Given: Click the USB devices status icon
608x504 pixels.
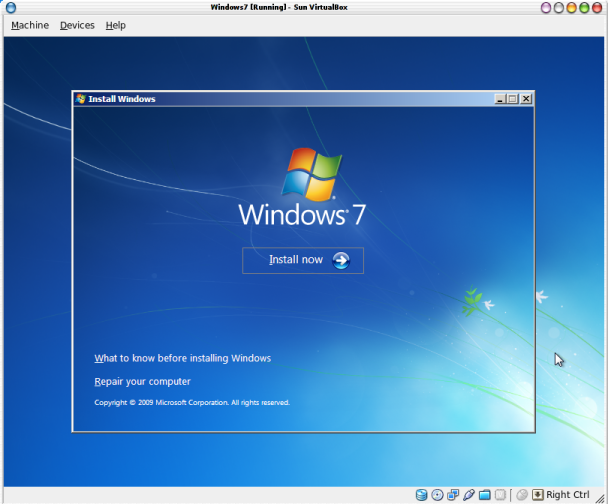Looking at the screenshot, I should (469, 495).
